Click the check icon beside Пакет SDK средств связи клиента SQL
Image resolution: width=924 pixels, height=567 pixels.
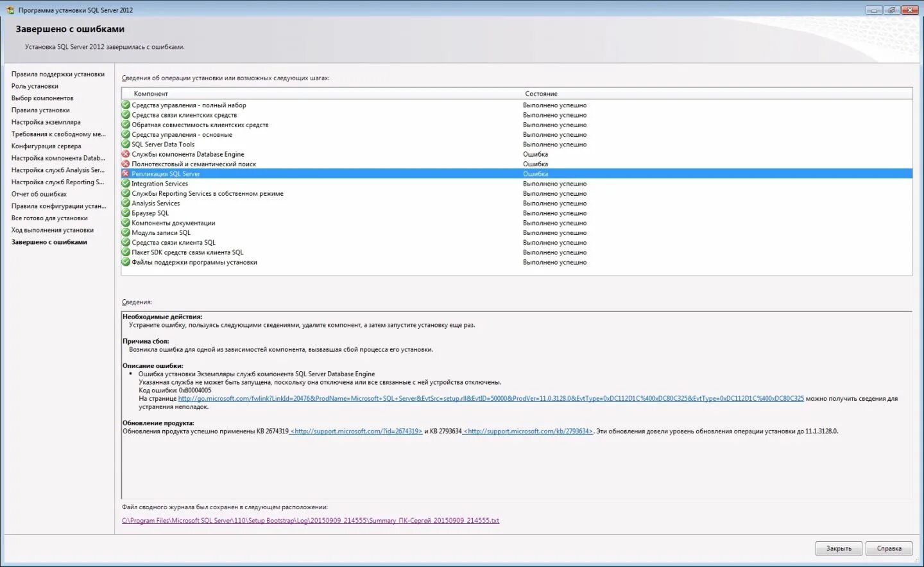pos(126,252)
